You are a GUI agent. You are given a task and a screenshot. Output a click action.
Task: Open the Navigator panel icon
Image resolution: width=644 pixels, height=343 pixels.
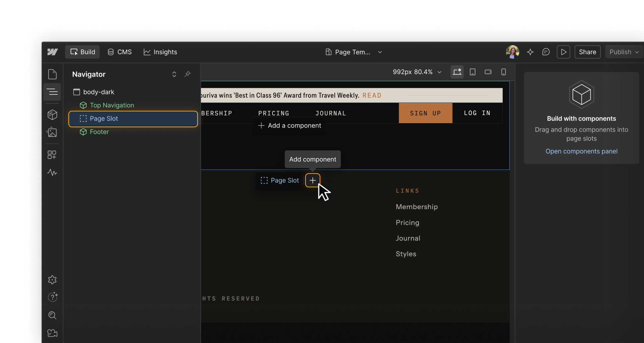(52, 92)
